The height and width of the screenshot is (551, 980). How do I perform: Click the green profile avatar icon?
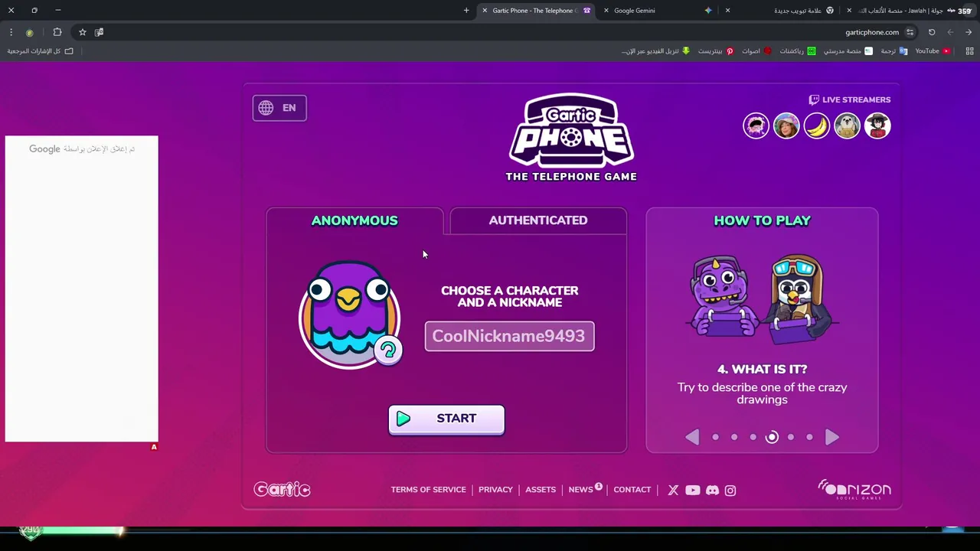(29, 32)
